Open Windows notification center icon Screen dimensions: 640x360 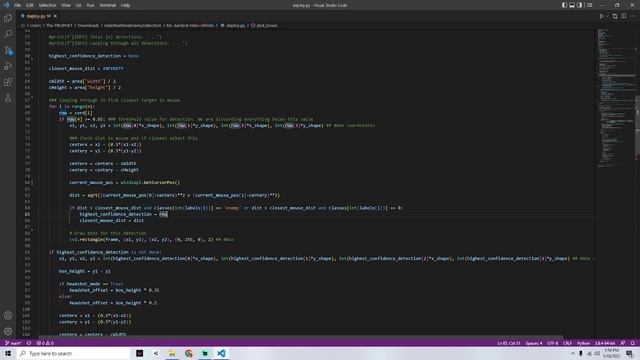tap(629, 353)
